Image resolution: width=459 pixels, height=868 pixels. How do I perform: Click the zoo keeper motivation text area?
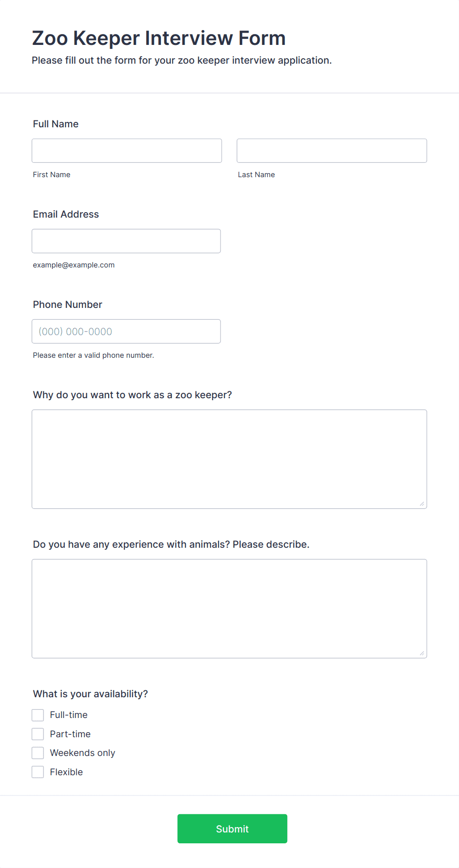[x=229, y=459]
